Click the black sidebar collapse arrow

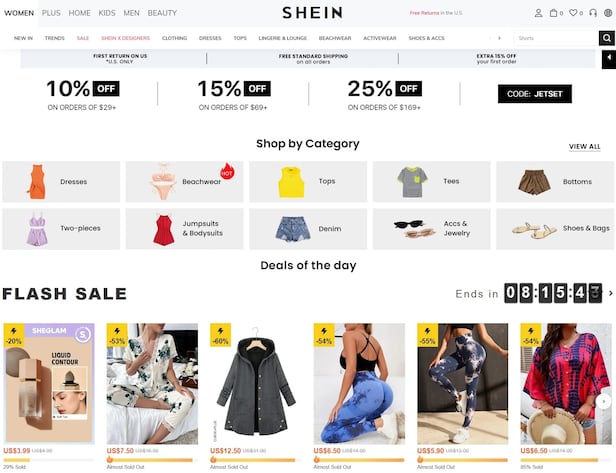[609, 59]
